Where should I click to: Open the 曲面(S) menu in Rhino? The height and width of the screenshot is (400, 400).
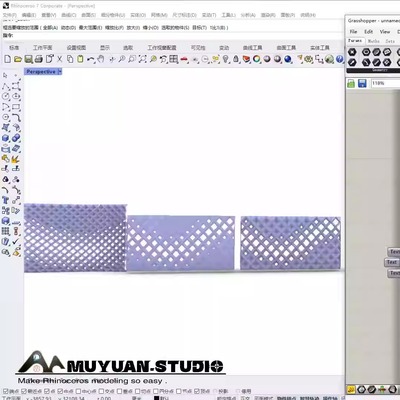(x=88, y=15)
